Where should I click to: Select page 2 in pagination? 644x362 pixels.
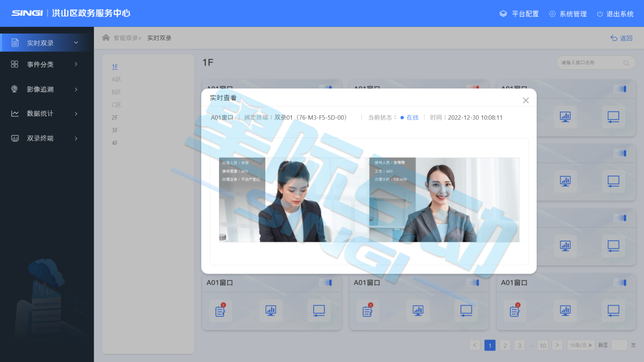[x=505, y=345]
